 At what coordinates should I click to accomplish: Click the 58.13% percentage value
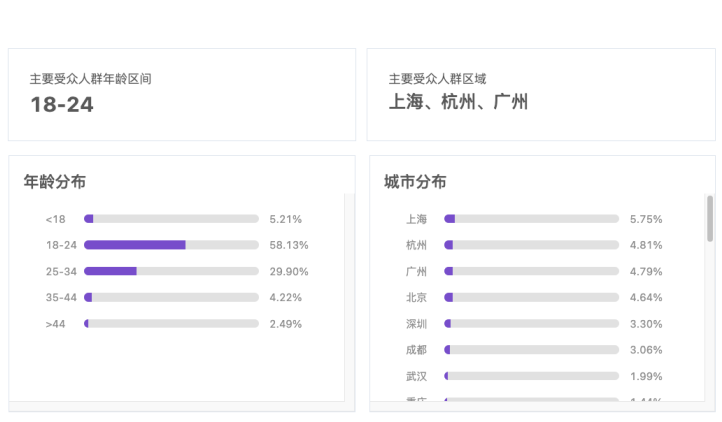point(289,245)
